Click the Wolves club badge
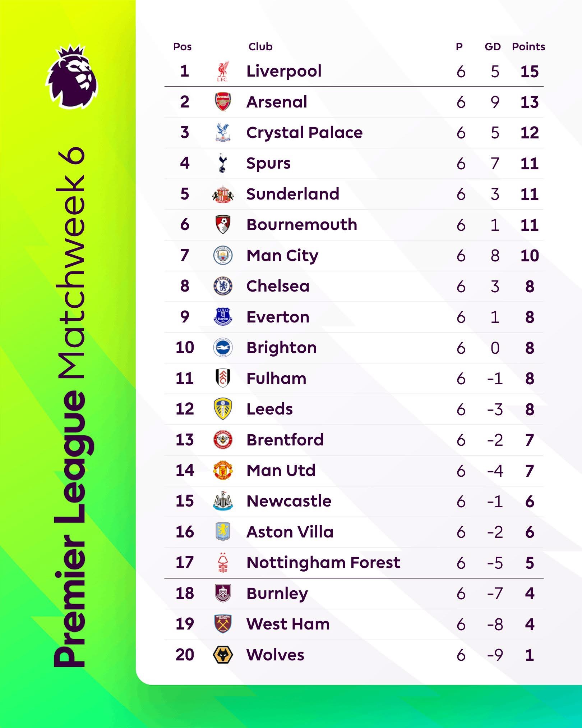 (x=223, y=655)
